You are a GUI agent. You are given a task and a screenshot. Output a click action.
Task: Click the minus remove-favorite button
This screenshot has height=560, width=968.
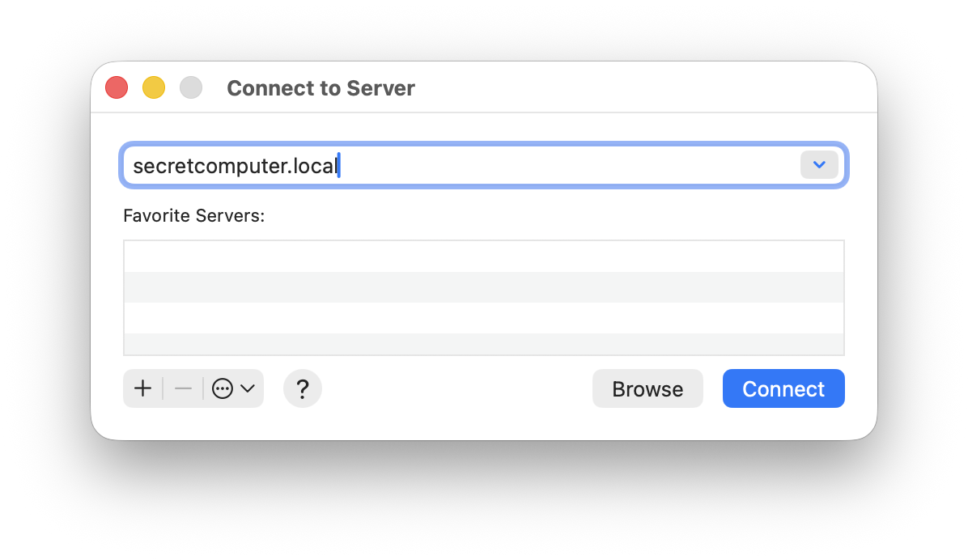183,389
